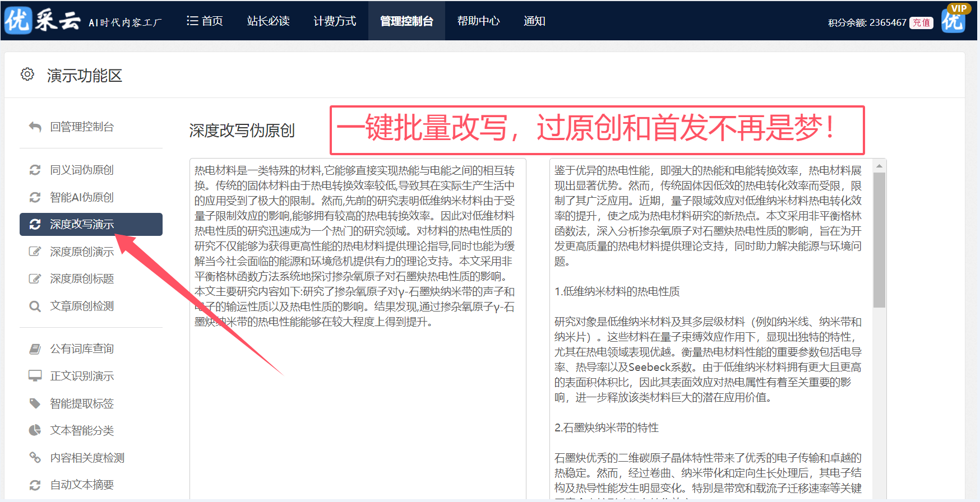Image resolution: width=980 pixels, height=502 pixels.
Task: Click the magnifier icon for 文章原创检测
Action: [35, 306]
